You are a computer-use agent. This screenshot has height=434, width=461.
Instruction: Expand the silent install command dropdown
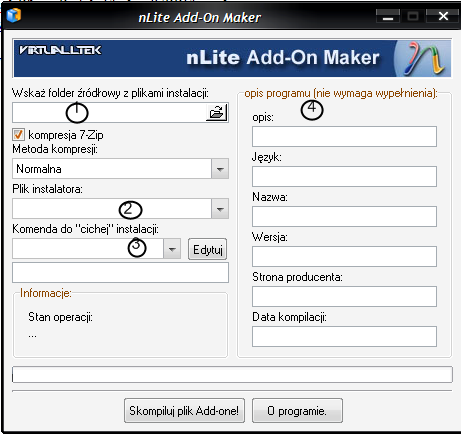(172, 249)
